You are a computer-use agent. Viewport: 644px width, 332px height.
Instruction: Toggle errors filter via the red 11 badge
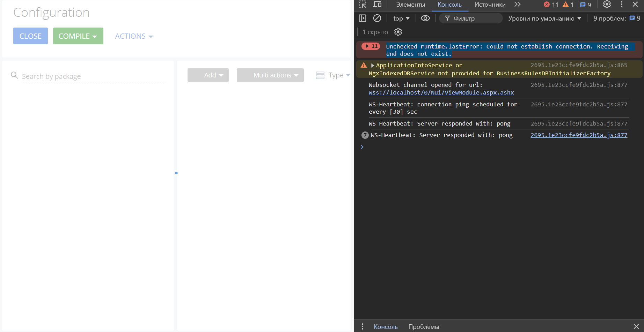pos(550,5)
